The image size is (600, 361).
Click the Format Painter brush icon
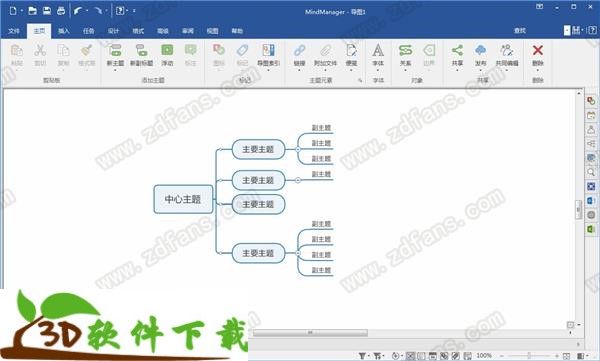coord(87,51)
